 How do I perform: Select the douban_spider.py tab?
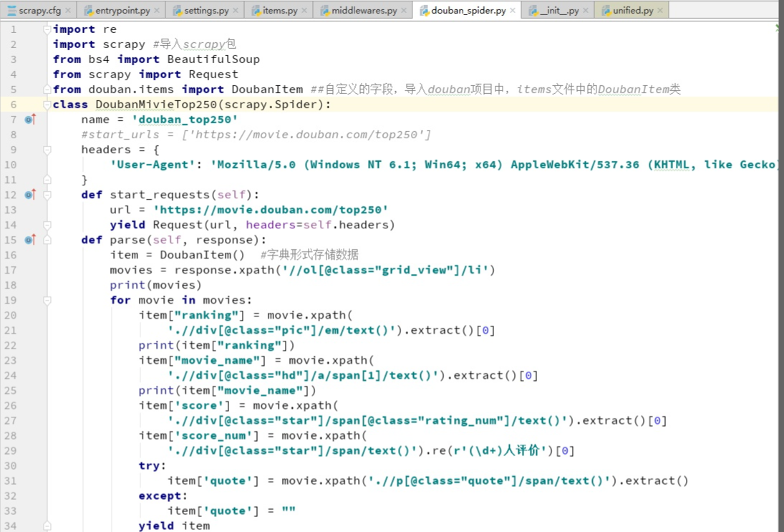[467, 10]
